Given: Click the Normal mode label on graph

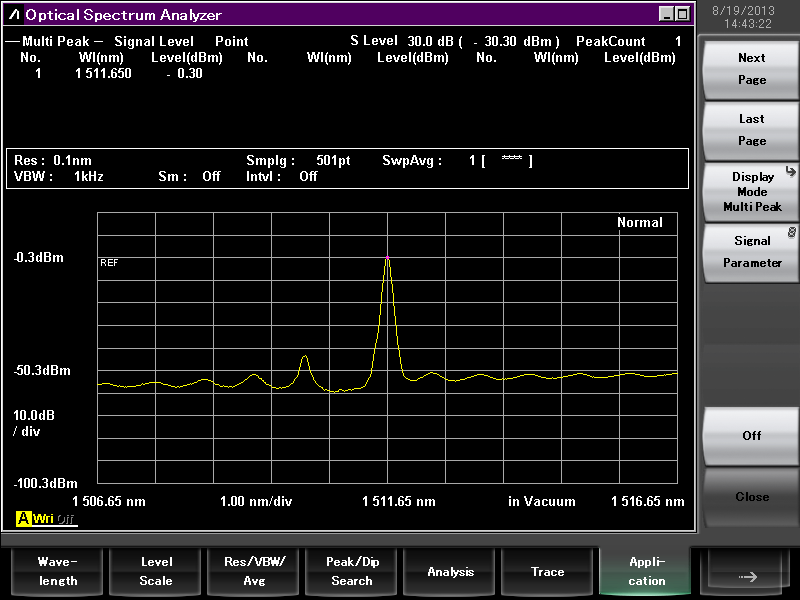Looking at the screenshot, I should click(x=640, y=222).
